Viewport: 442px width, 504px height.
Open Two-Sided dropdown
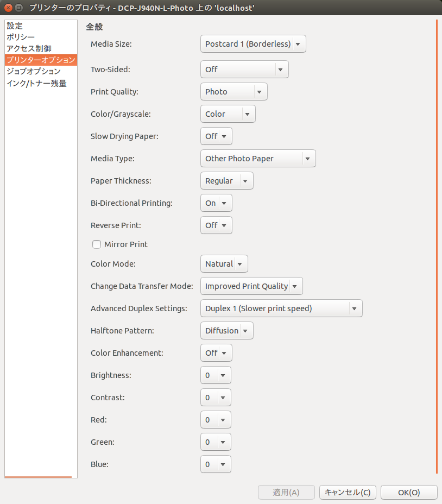[x=244, y=70]
